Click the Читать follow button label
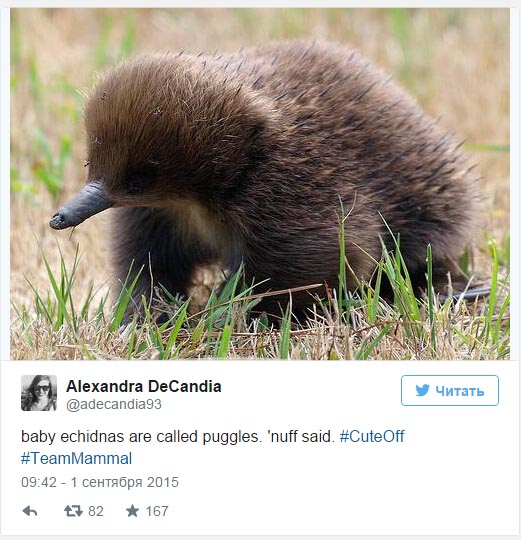 (x=460, y=391)
